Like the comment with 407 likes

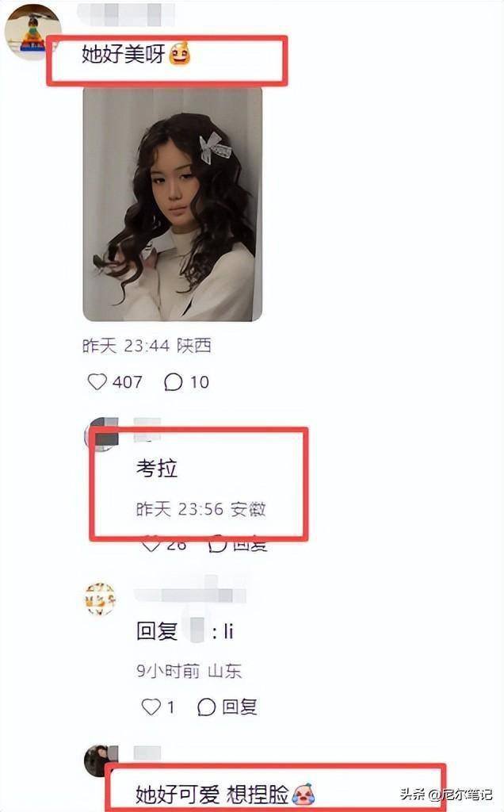pyautogui.click(x=97, y=382)
